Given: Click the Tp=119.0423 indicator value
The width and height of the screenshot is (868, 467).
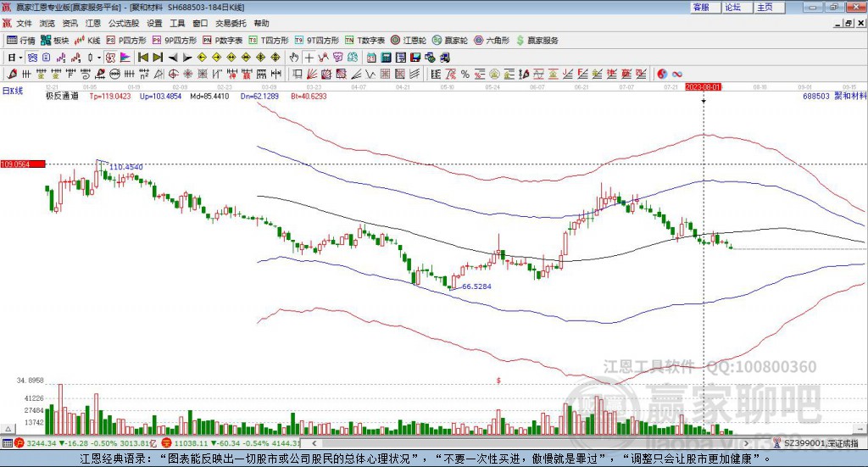Looking at the screenshot, I should (110, 96).
